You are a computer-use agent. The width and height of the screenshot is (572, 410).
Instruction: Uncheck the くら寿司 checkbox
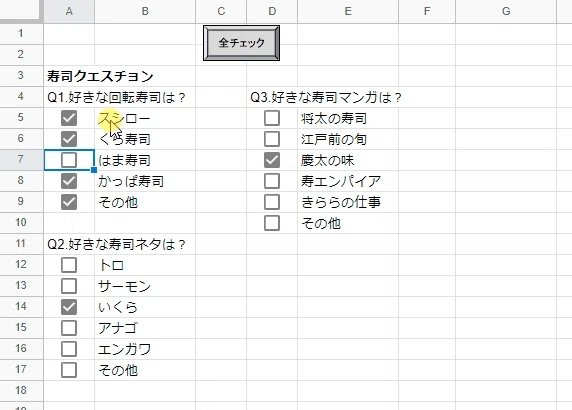click(69, 139)
